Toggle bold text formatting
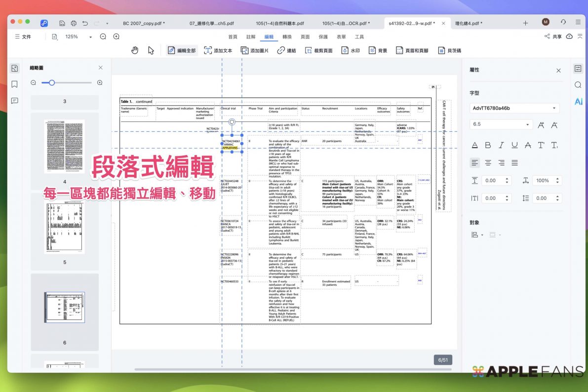 488,145
